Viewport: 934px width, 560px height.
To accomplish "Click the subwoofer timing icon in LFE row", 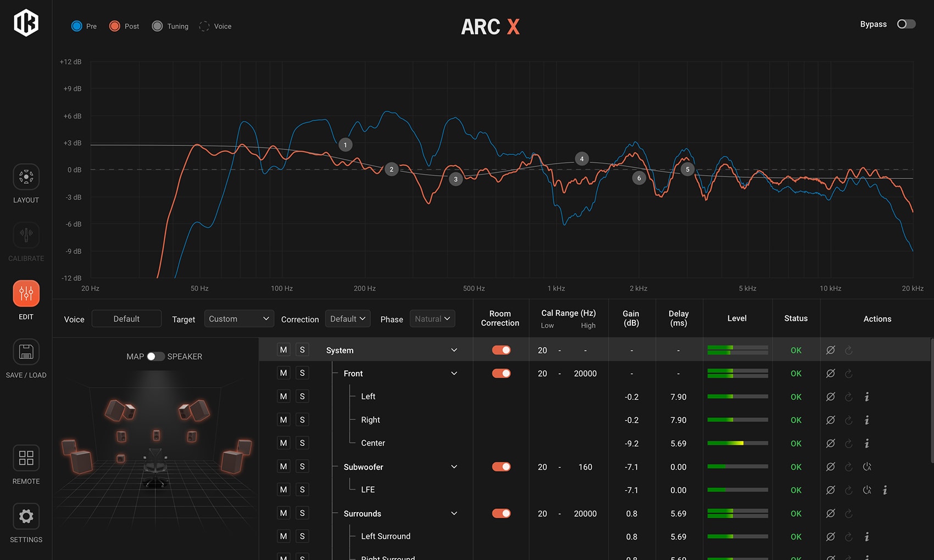I will 867,490.
